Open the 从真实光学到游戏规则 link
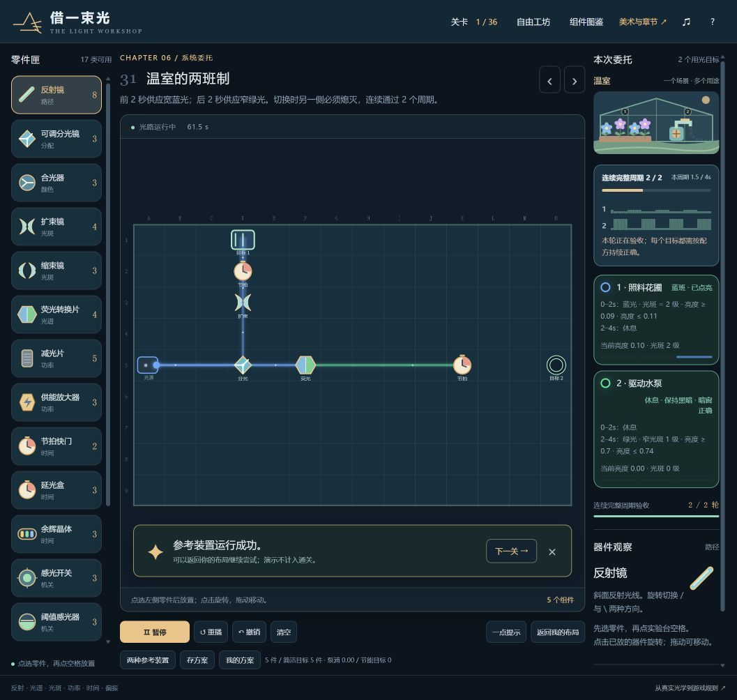 (690, 687)
